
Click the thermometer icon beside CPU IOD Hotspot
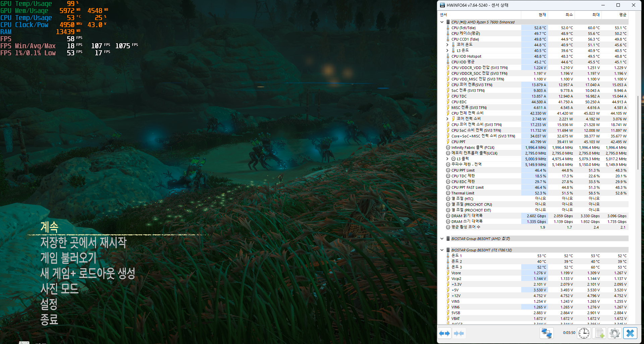448,56
